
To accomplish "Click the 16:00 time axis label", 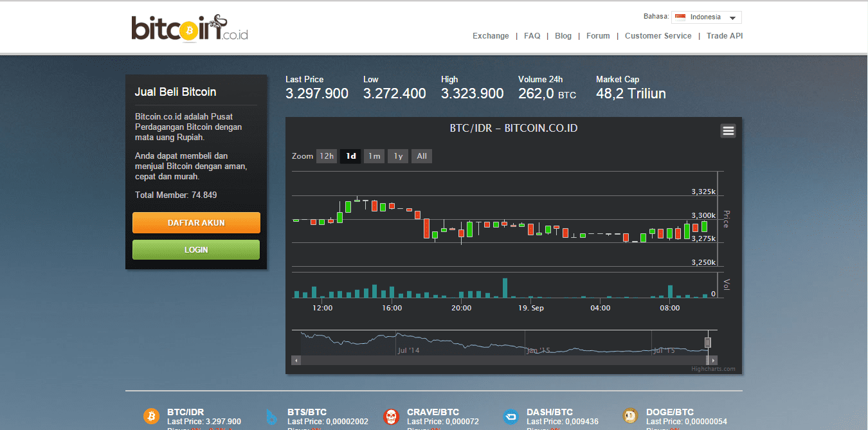I will 392,308.
